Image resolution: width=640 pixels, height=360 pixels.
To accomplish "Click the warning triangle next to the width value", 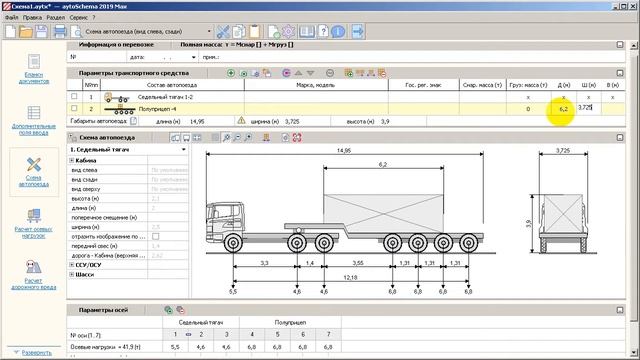I will (x=242, y=120).
